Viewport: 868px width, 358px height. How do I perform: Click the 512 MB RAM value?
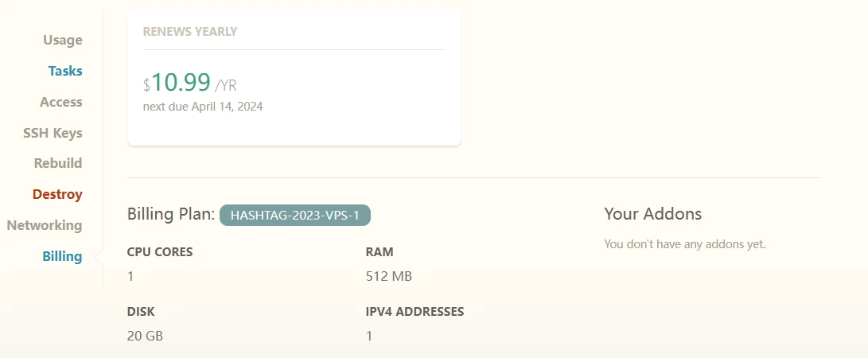point(388,277)
